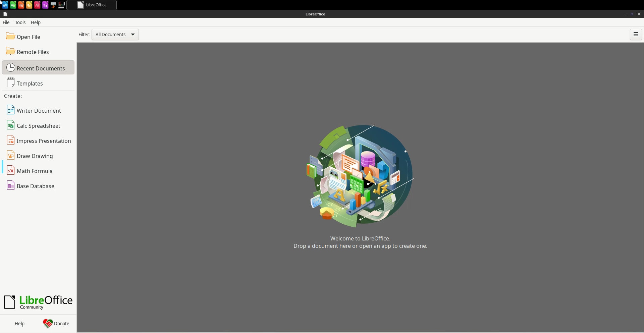Viewport: 644px width, 333px height.
Task: Click the Open File folder icon
Action: 10,36
